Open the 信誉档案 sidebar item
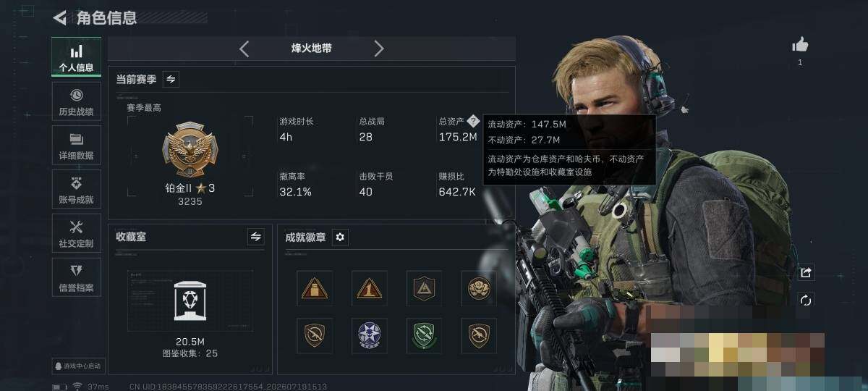 tap(77, 278)
